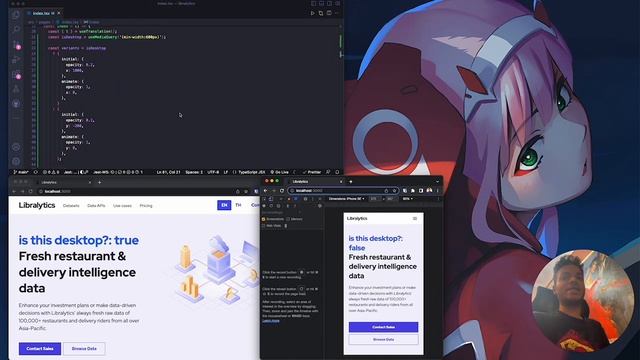Click 'Ln 61, Col 21' in status bar

coord(169,172)
